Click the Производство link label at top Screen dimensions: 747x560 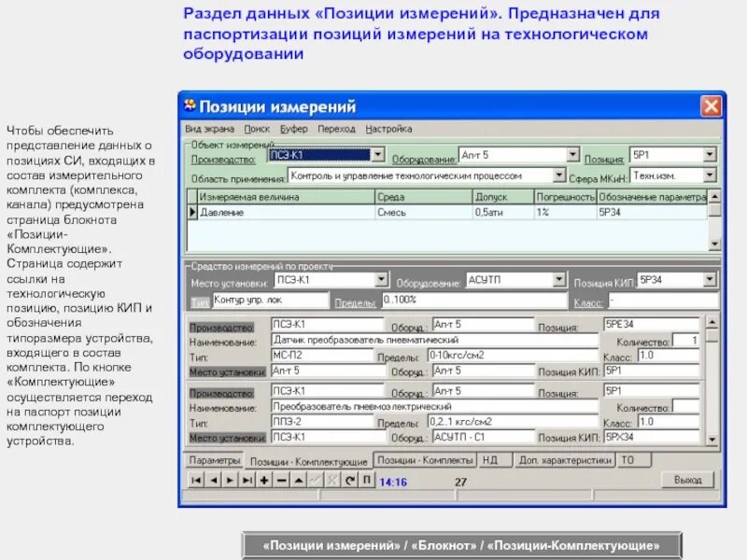click(x=223, y=160)
